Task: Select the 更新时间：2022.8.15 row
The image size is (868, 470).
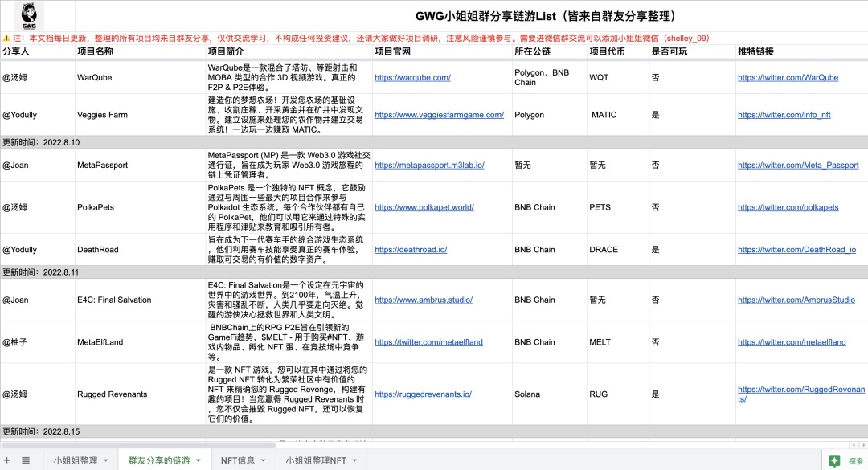Action: (x=434, y=431)
